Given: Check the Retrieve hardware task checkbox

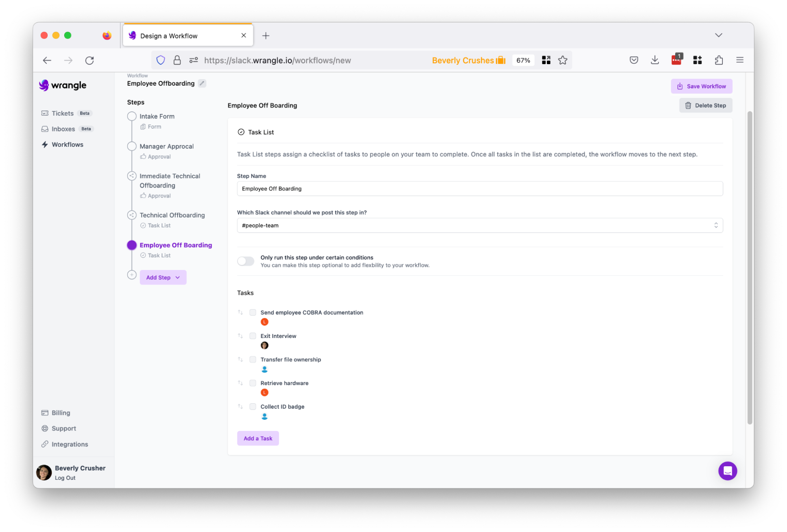Looking at the screenshot, I should click(x=253, y=383).
